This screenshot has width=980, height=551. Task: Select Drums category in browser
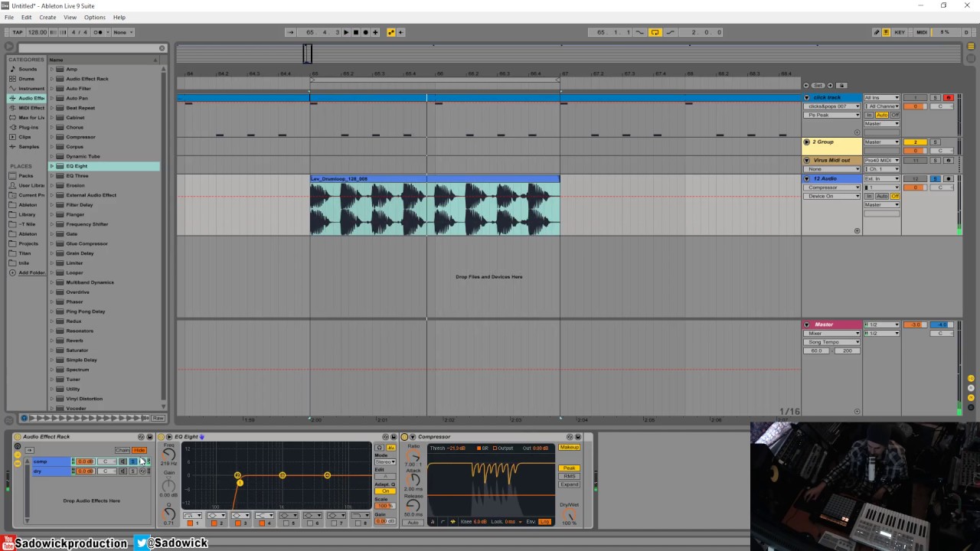(27, 79)
